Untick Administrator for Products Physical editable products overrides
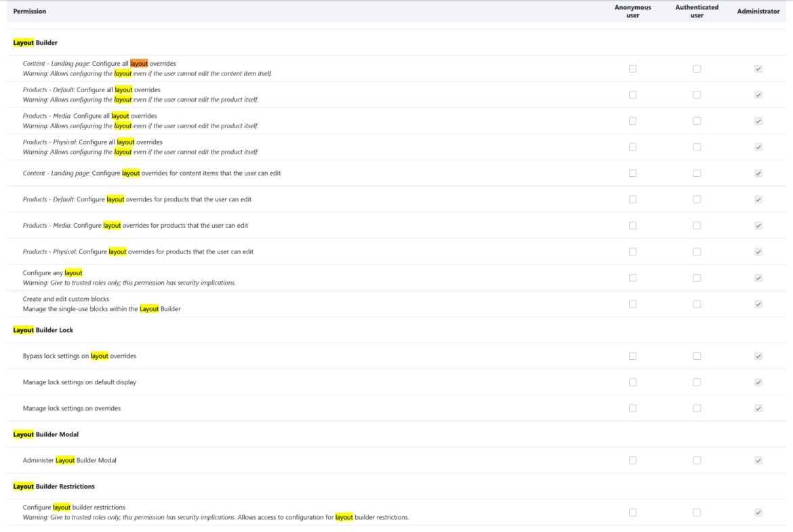Screen dimensions: 793x532 coord(758,252)
